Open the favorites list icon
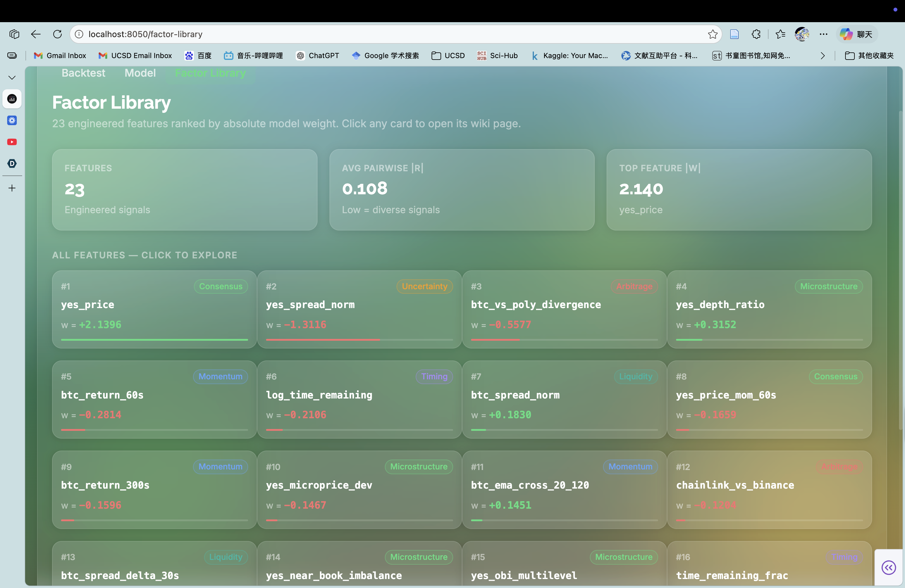The image size is (905, 588). tap(780, 34)
